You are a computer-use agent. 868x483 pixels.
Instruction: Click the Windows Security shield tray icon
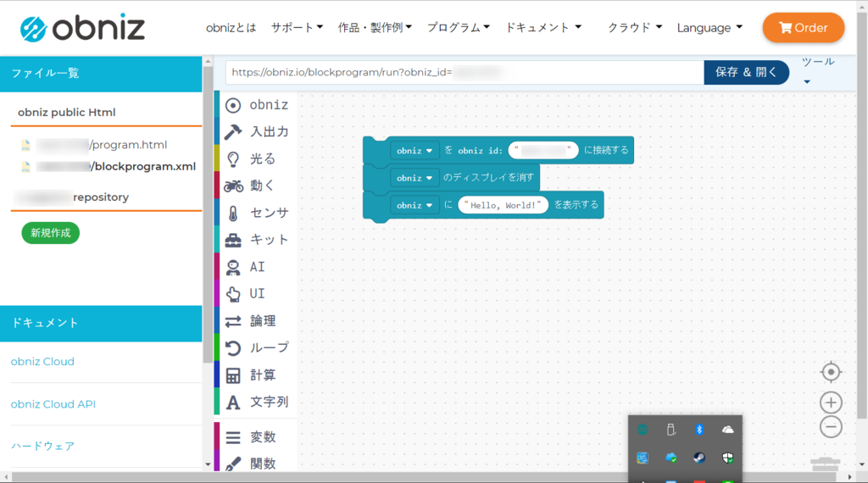coord(727,458)
